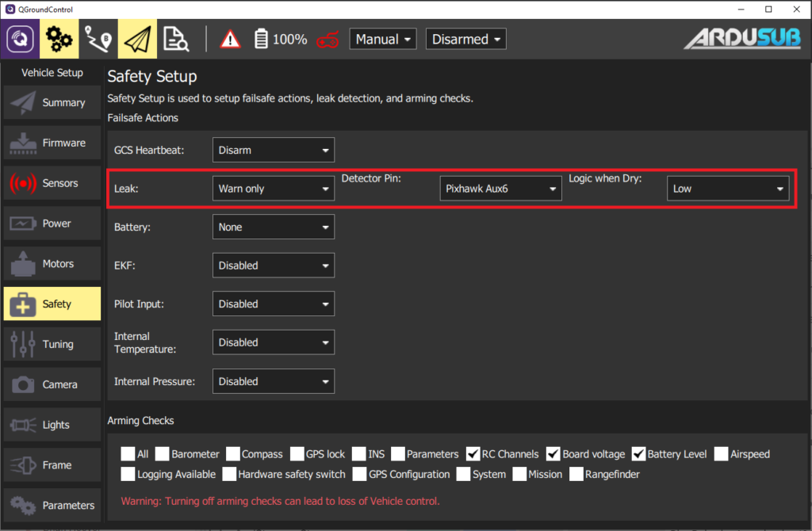This screenshot has height=531, width=812.
Task: Open the Leak failsafe action dropdown
Action: (x=273, y=188)
